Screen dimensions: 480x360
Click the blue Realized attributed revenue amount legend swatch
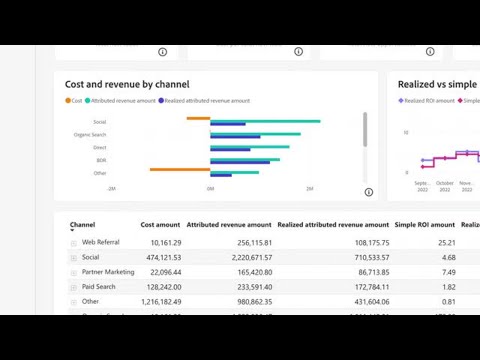(161, 100)
